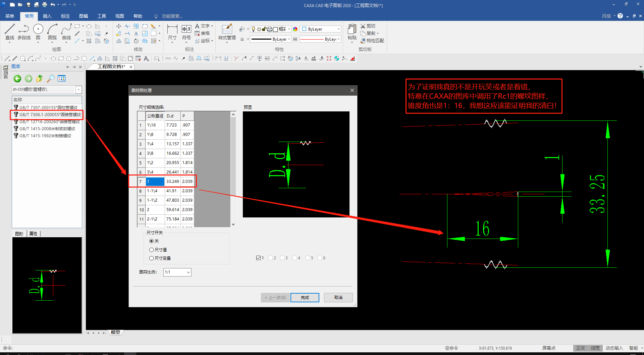Check view checkbox 2
Viewport: 644px width, 355px height.
click(271, 258)
